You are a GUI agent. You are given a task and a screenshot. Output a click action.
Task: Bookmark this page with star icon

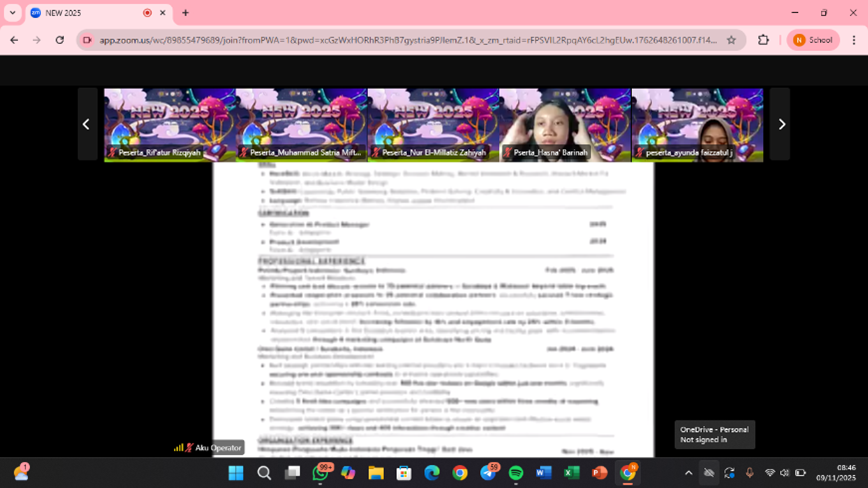point(731,40)
